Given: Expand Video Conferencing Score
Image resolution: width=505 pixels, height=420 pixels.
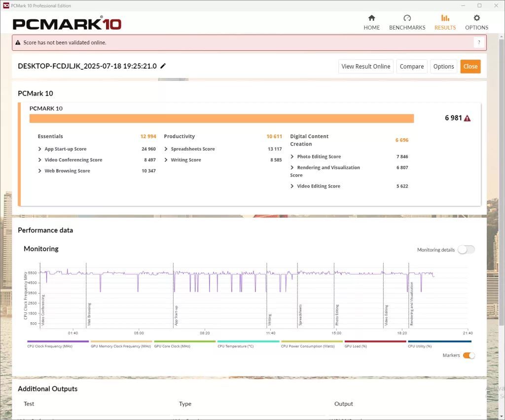Looking at the screenshot, I should tap(39, 160).
